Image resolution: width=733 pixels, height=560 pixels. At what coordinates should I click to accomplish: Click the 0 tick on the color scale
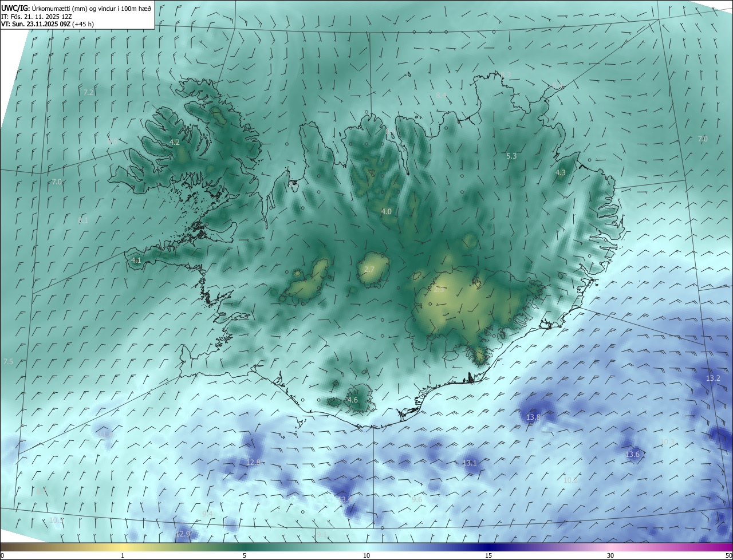(2, 556)
